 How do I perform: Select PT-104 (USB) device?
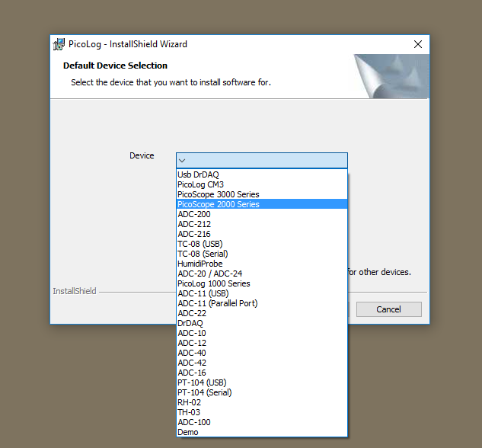pyautogui.click(x=262, y=382)
